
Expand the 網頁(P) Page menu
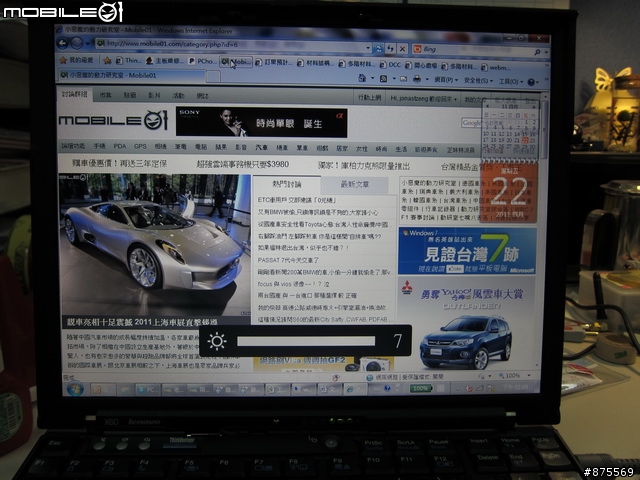click(446, 80)
